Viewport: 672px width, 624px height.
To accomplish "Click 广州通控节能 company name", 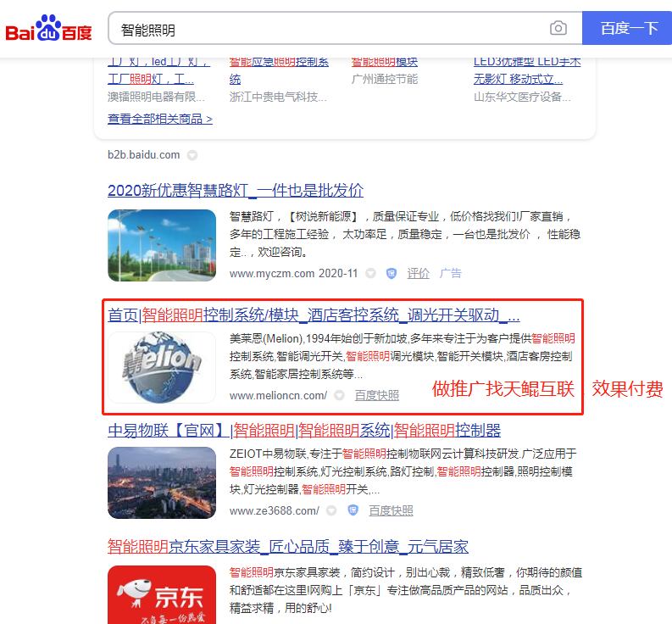I will [x=385, y=80].
